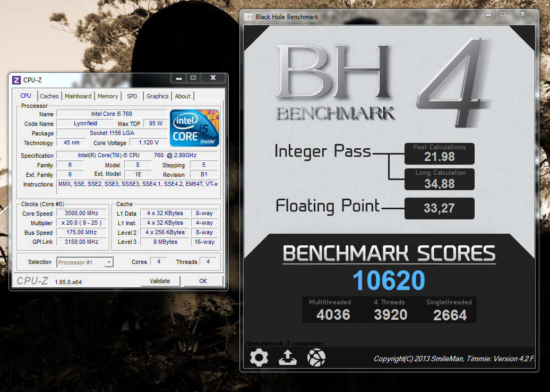Viewport: 550px width, 392px height.
Task: Click the Core Voltage value '1.120 V'
Action: coord(148,142)
